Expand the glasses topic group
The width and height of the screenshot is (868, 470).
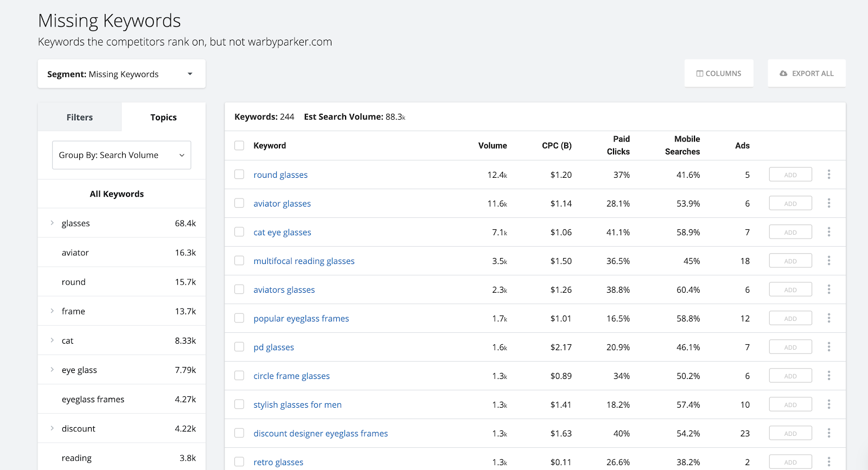pyautogui.click(x=52, y=223)
